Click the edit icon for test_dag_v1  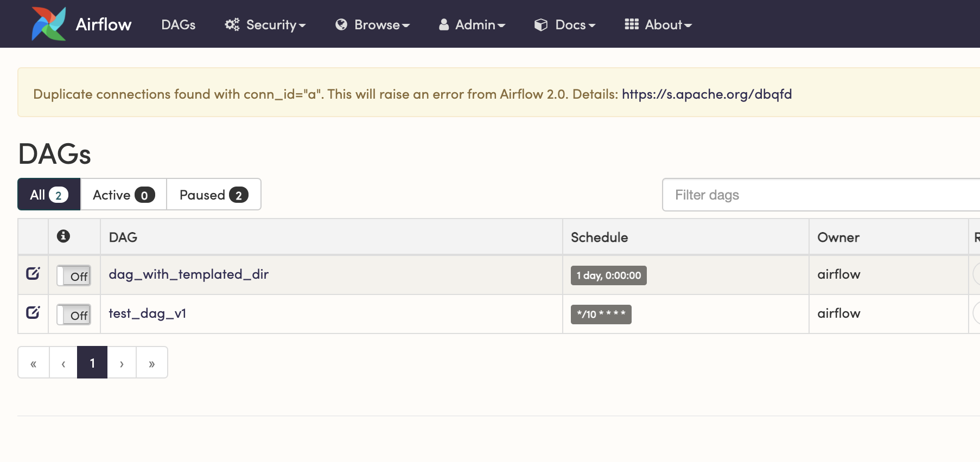(33, 312)
